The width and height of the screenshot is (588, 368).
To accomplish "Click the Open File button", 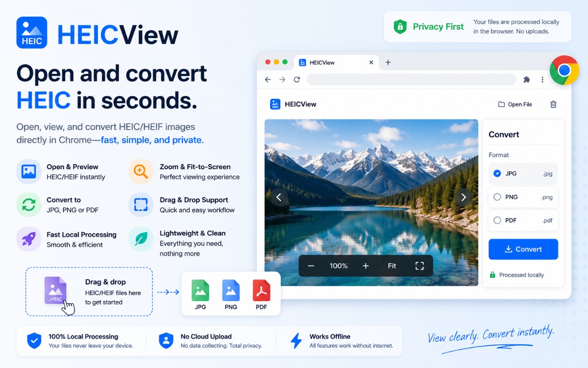I will click(x=515, y=104).
